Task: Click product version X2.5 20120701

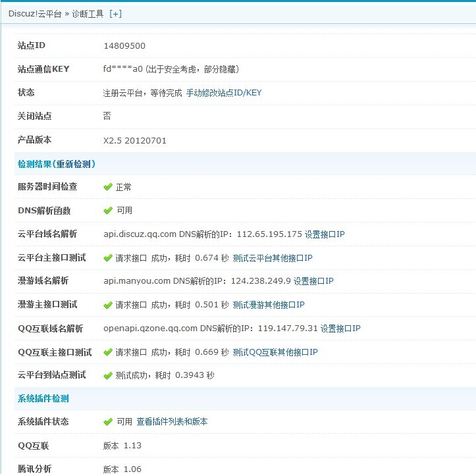Action: point(135,141)
